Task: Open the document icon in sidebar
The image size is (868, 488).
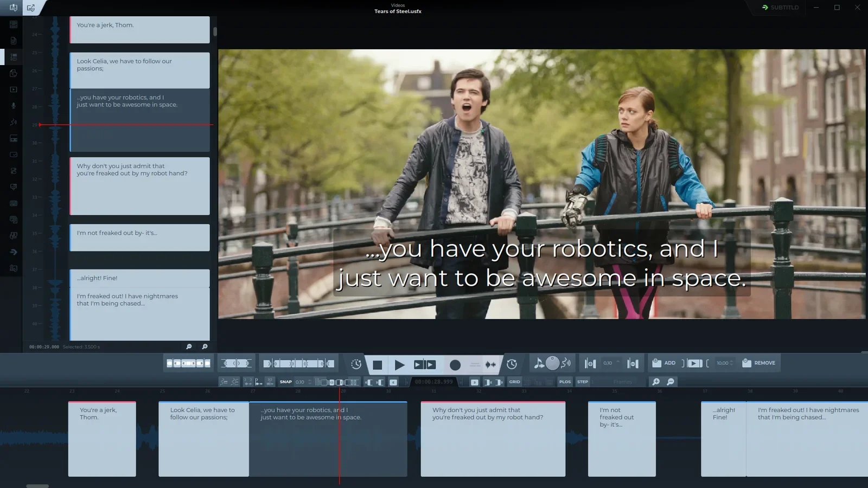Action: (x=14, y=41)
